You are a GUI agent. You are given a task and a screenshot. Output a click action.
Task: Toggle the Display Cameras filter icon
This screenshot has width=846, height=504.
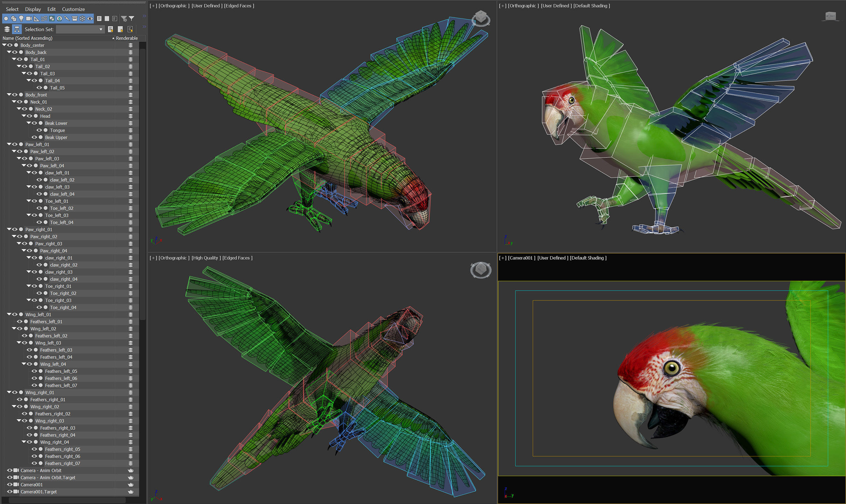pyautogui.click(x=29, y=19)
